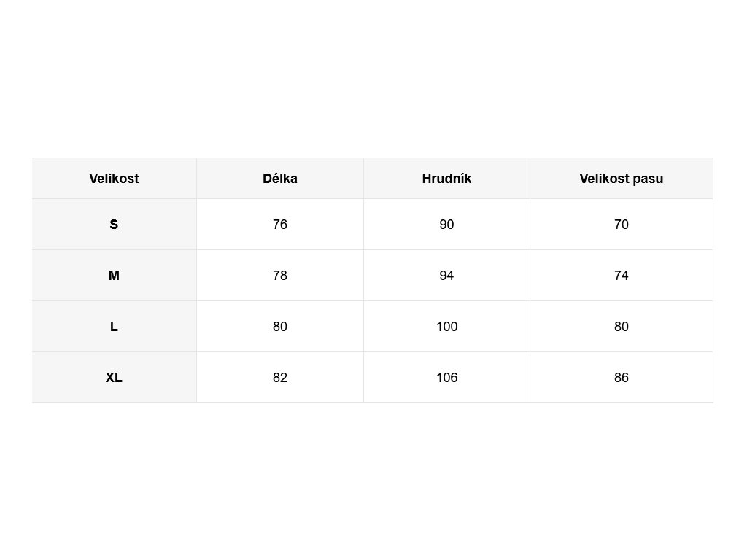Viewport: 747px width, 560px height.
Task: Select the S size row label
Action: tap(114, 225)
